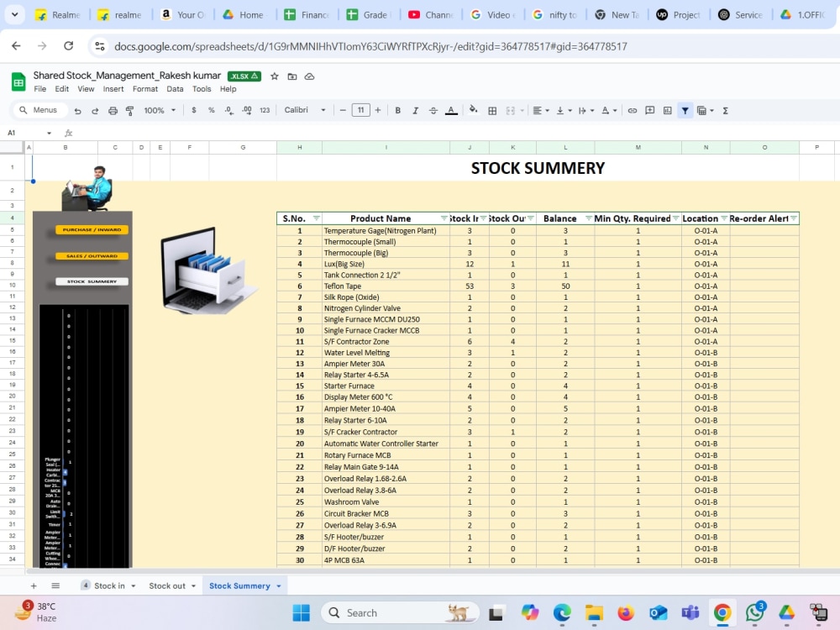The height and width of the screenshot is (630, 840).
Task: Apply currency format with dollar icon
Action: [194, 110]
